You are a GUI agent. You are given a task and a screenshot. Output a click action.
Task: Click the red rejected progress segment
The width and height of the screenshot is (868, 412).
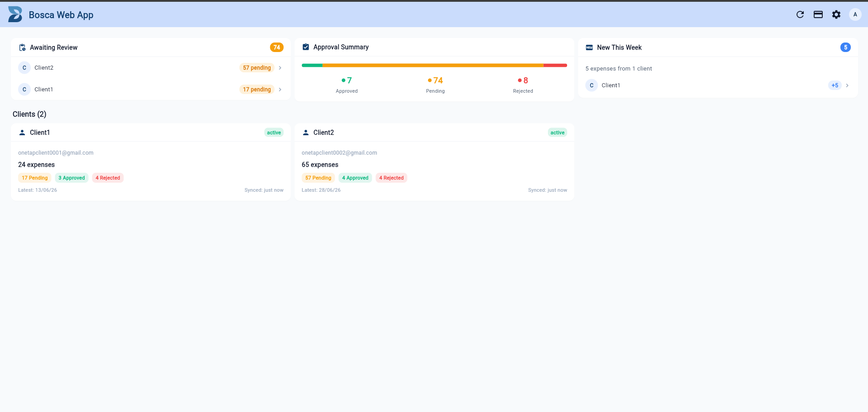click(555, 66)
